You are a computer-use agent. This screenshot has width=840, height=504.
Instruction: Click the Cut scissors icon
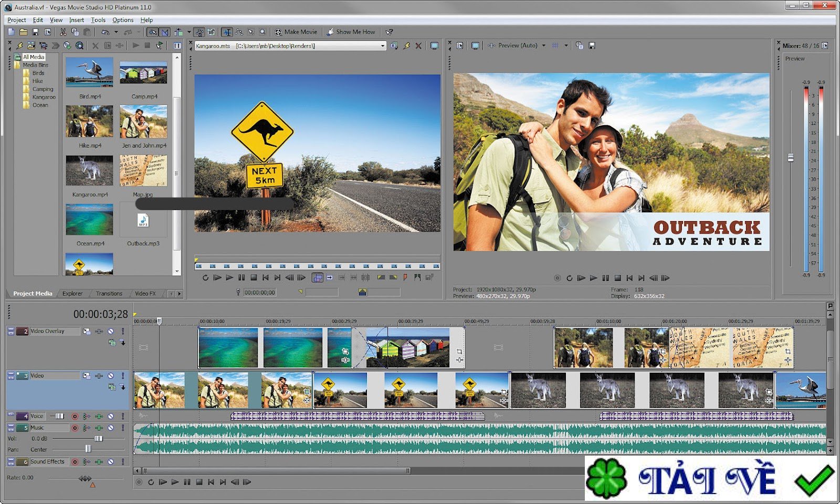point(62,32)
